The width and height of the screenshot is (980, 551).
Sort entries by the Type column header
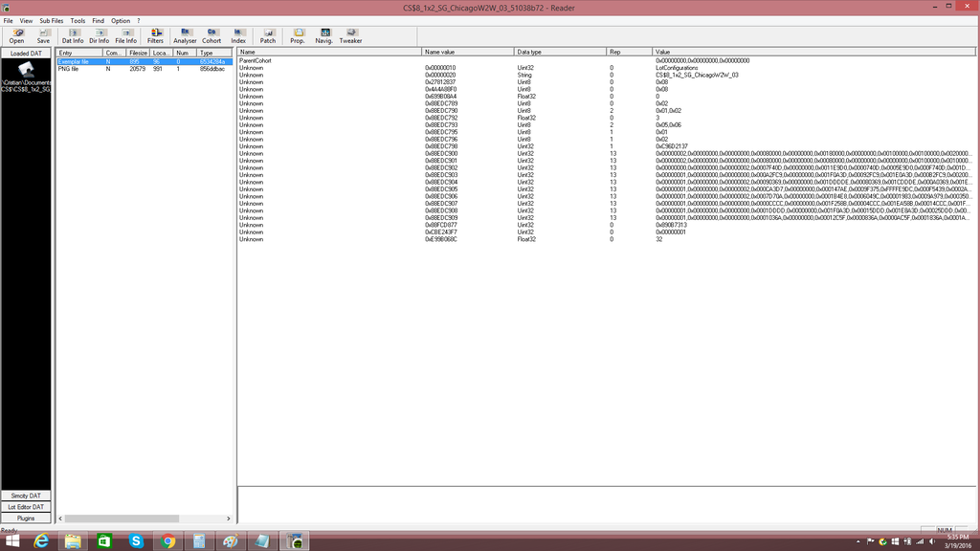click(x=214, y=53)
